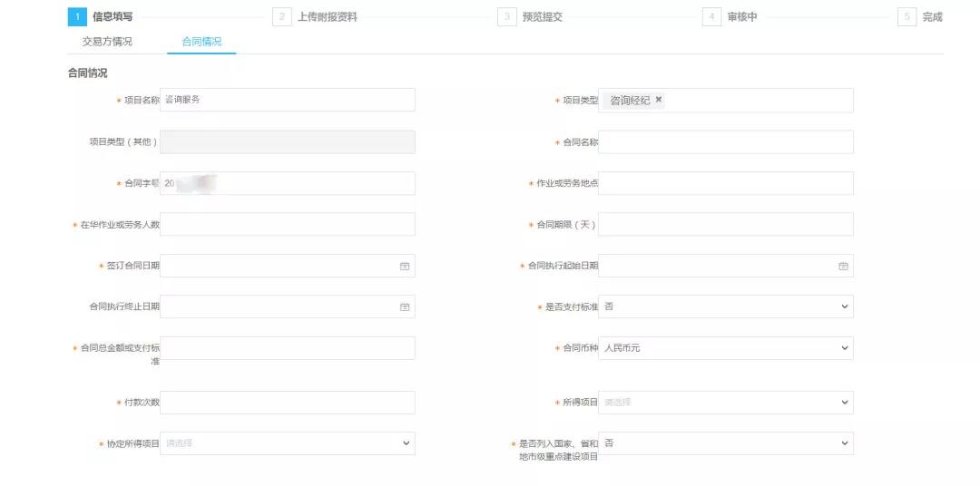This screenshot has height=486, width=980.
Task: Focus the 作业或劳务地点 text field
Action: pos(726,183)
